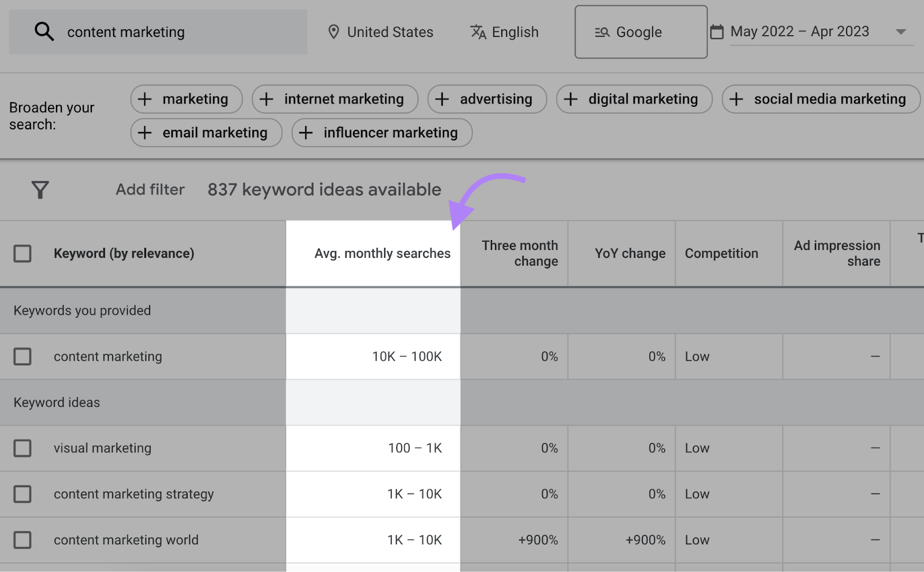Click plus icon on advertising chip

[x=442, y=99]
